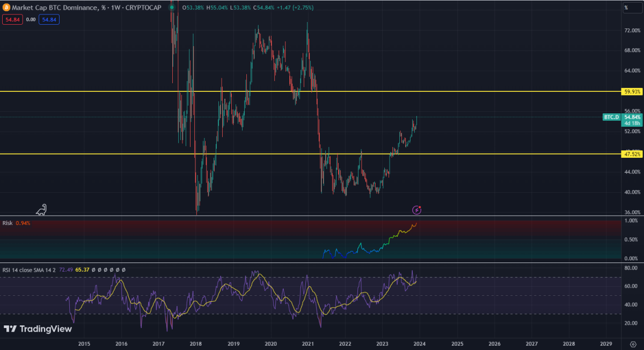644x350 pixels.
Task: Click the Bitcoin logo beside the symbol name
Action: click(x=8, y=8)
